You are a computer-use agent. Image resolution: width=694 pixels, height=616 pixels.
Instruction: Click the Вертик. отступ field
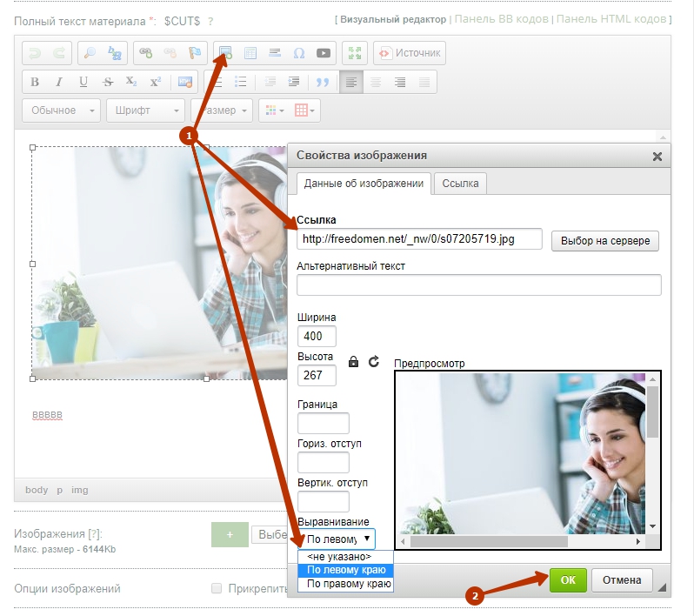coord(324,502)
